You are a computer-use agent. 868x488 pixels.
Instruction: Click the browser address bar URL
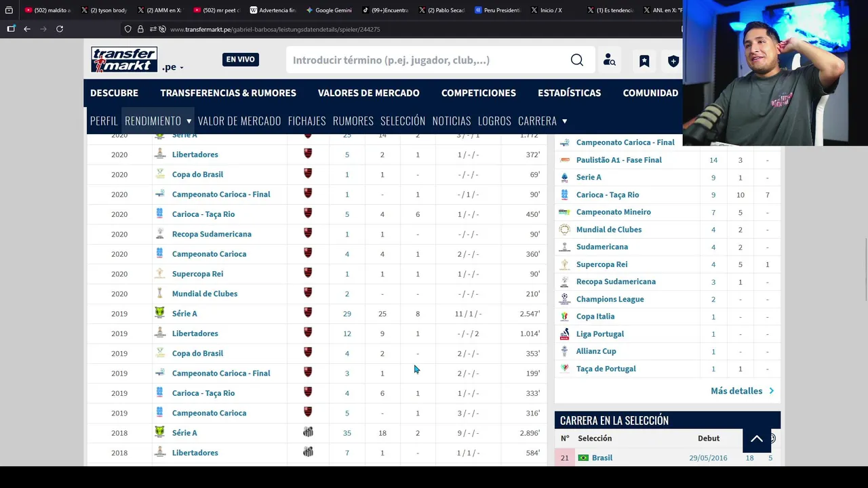[275, 29]
